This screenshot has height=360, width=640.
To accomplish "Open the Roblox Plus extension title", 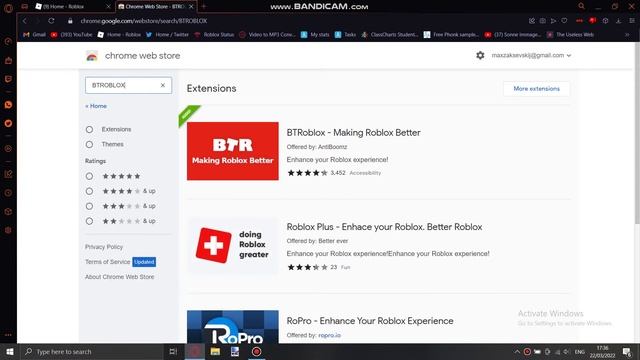I will (x=384, y=227).
